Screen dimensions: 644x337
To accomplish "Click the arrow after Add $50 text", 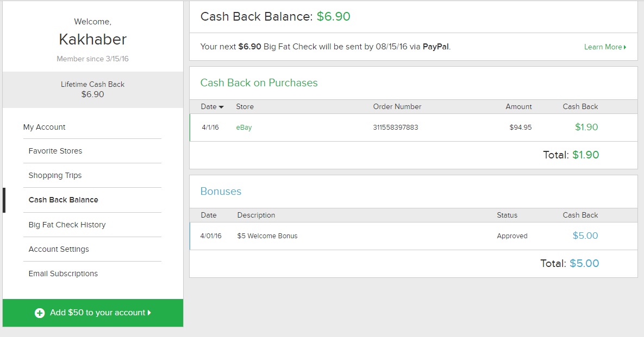I will 149,313.
